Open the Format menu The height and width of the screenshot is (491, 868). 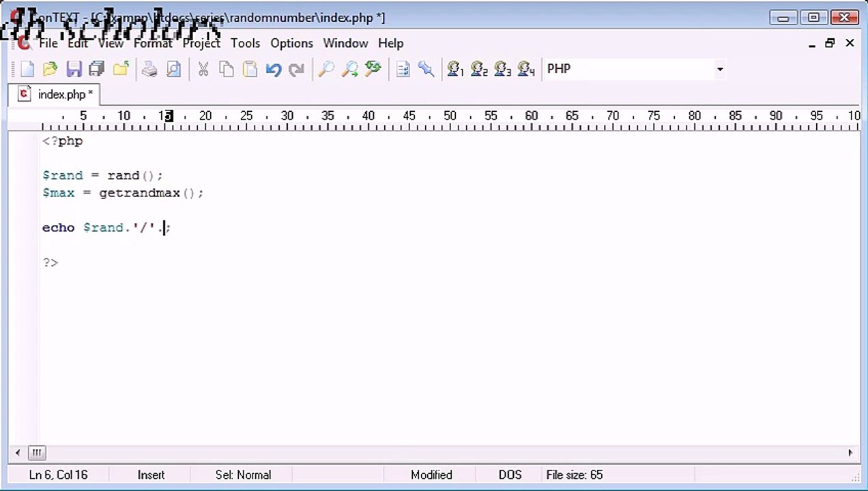pyautogui.click(x=153, y=43)
